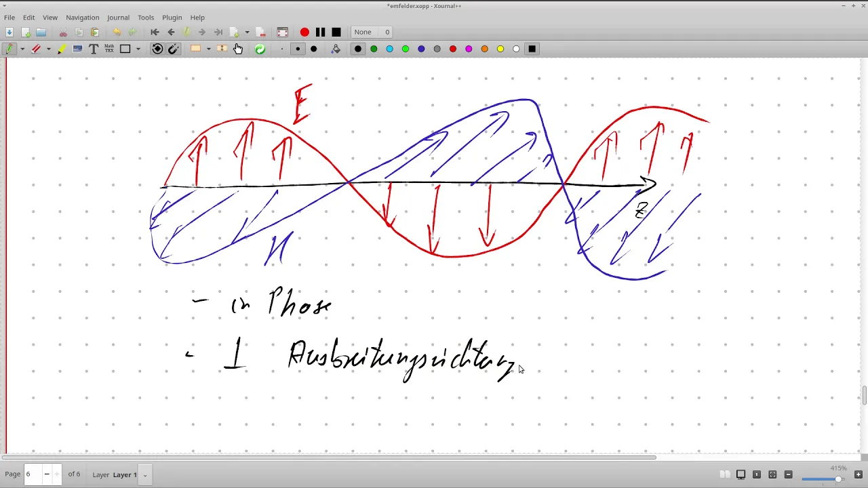Open the File menu

[9, 17]
